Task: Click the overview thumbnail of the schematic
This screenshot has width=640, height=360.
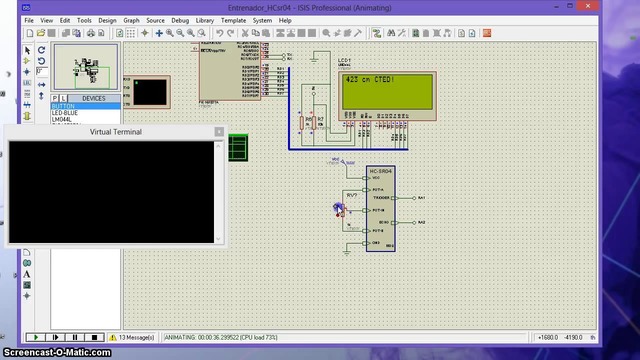Action: [86, 67]
